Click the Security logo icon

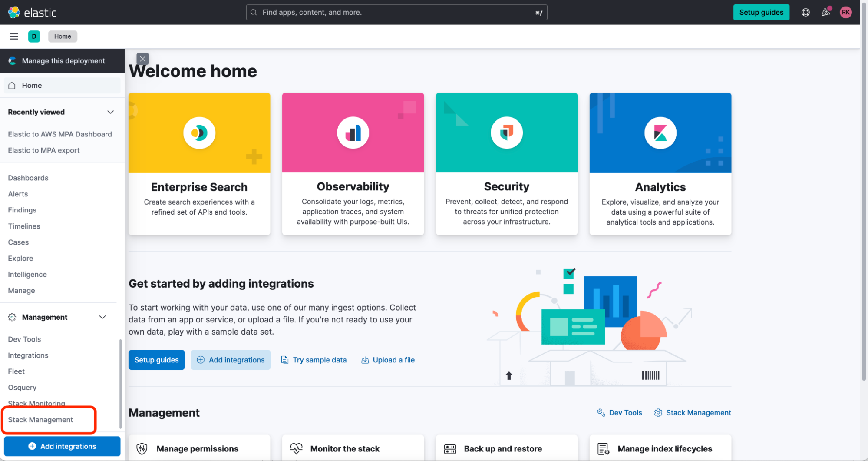click(x=507, y=133)
